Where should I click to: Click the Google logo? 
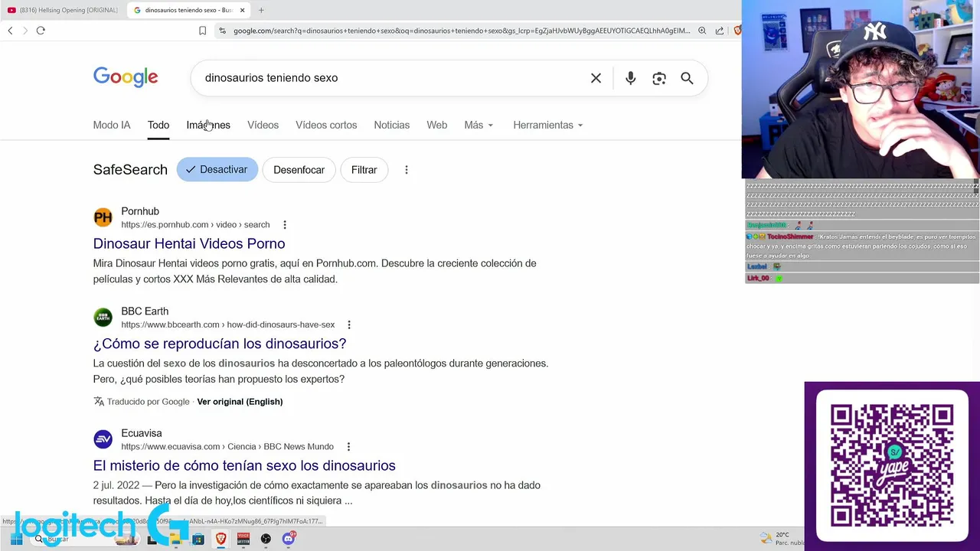pos(126,77)
